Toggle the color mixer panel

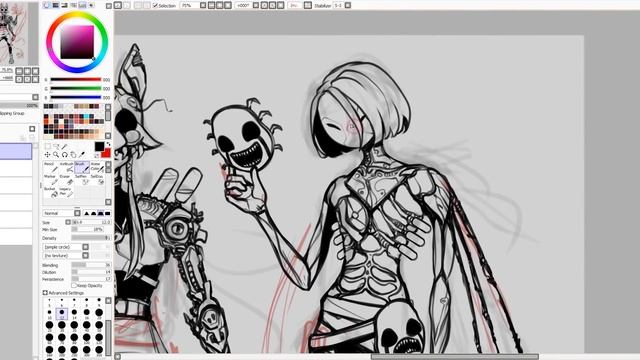[73, 5]
